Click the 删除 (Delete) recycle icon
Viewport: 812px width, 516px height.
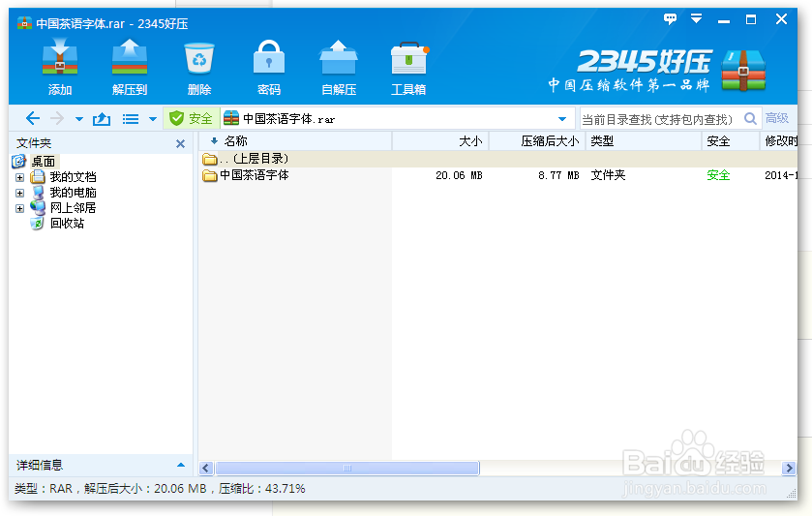199,66
